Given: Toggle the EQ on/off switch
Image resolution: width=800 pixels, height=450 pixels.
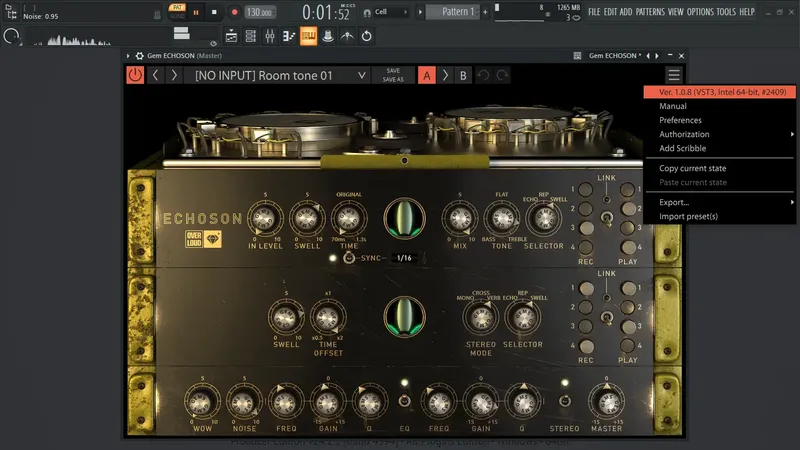Looking at the screenshot, I should pyautogui.click(x=404, y=401).
